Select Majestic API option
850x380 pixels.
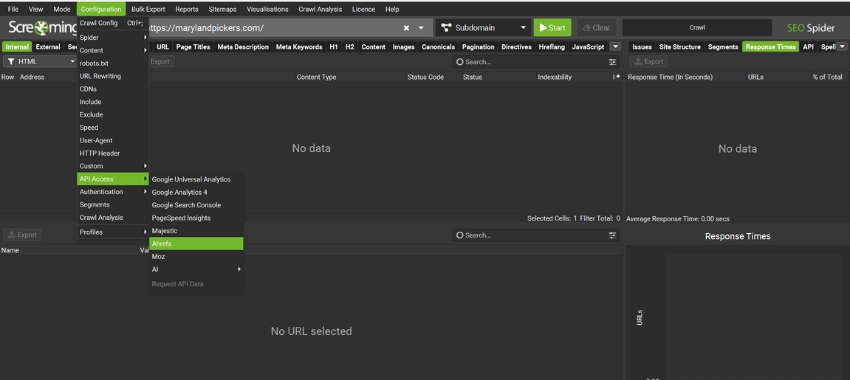196,231
